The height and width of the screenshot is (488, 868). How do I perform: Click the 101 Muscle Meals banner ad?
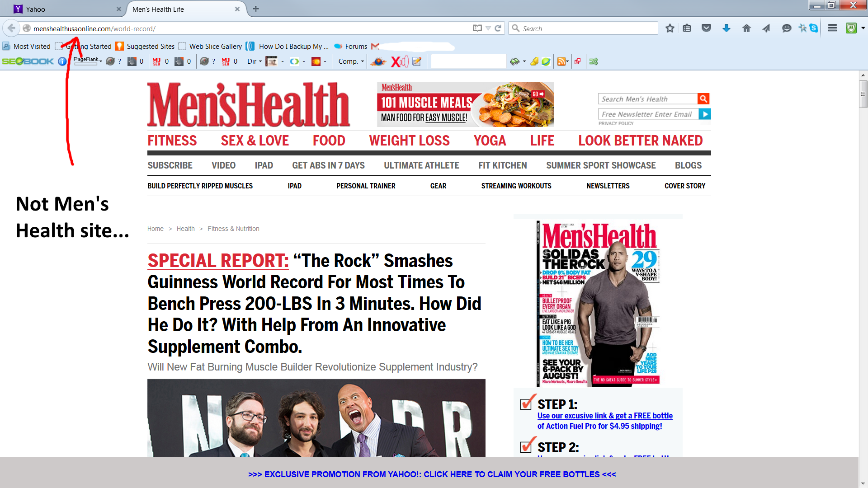(465, 104)
